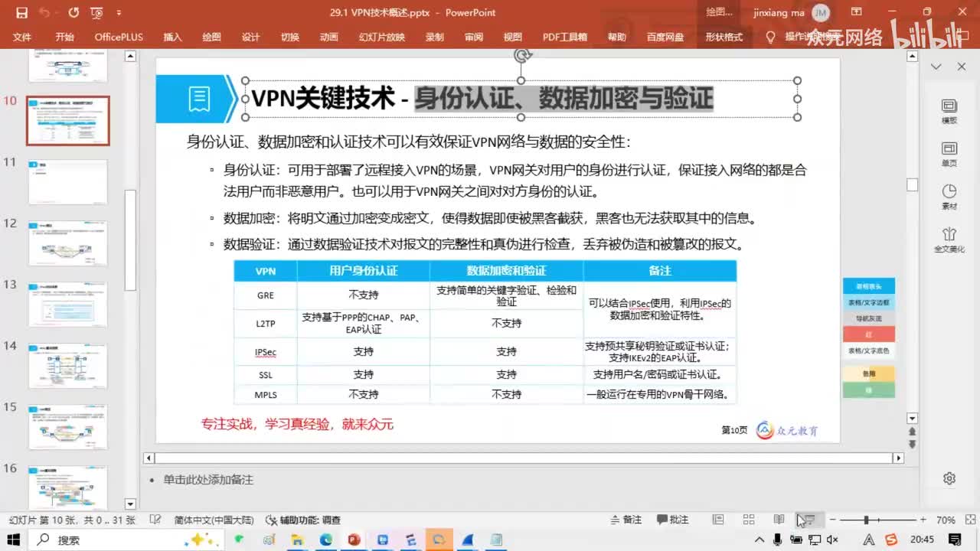Click the 红 red color swatch
This screenshot has width=980, height=551.
tap(868, 334)
